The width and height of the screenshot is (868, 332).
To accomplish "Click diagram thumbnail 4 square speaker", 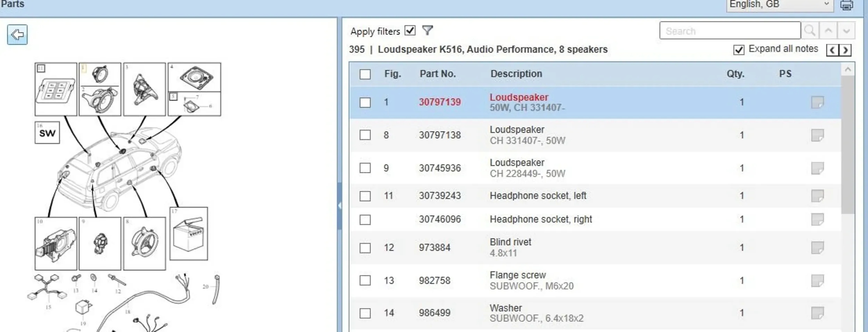I will (x=194, y=77).
